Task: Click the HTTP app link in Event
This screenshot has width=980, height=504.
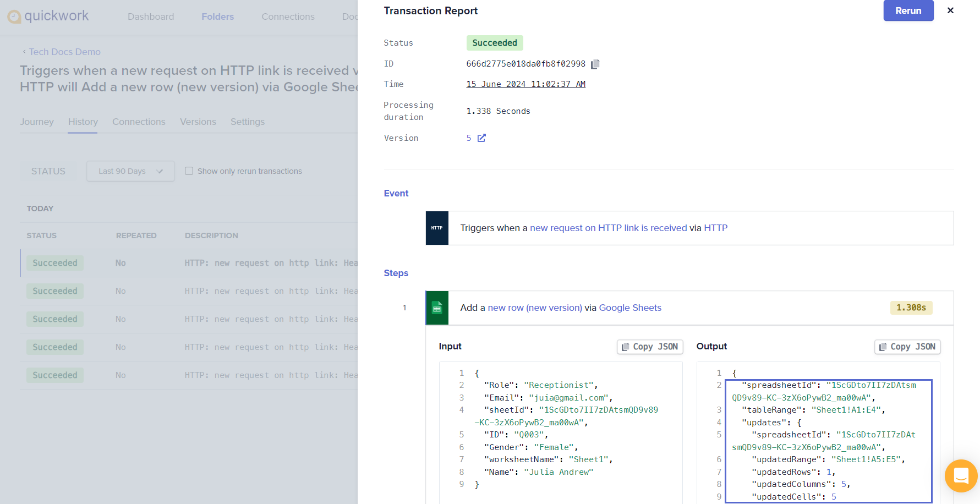Action: coord(715,228)
